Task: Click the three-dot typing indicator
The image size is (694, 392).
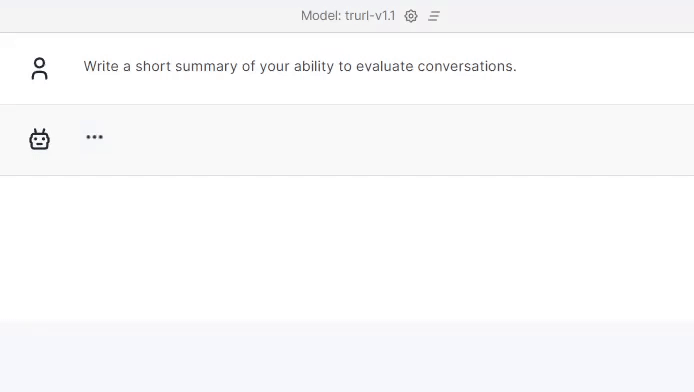Action: 94,137
